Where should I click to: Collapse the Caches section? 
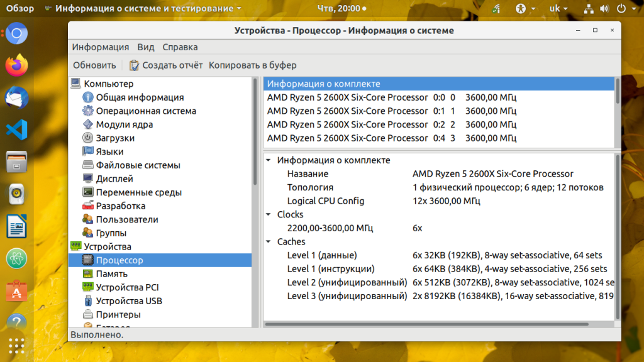tap(269, 242)
